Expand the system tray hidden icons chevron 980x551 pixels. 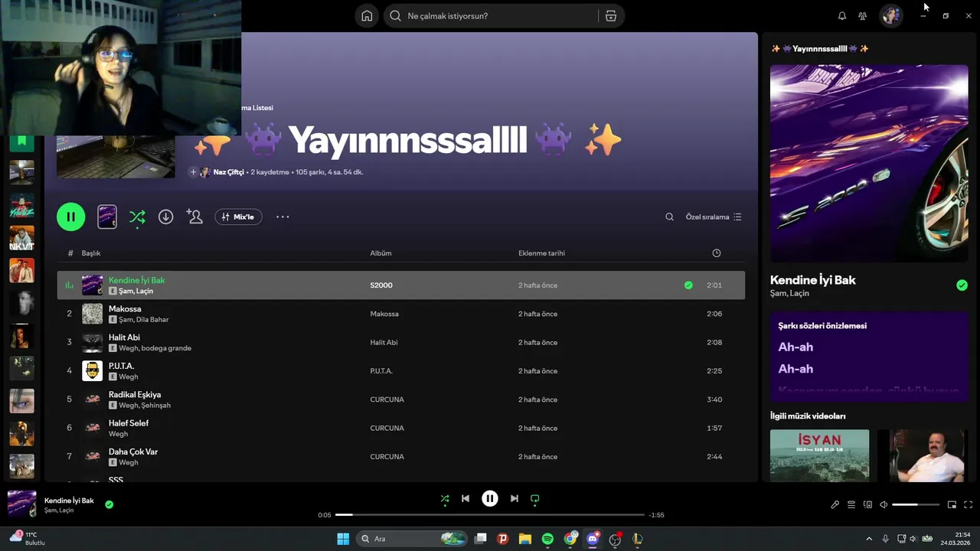click(869, 539)
